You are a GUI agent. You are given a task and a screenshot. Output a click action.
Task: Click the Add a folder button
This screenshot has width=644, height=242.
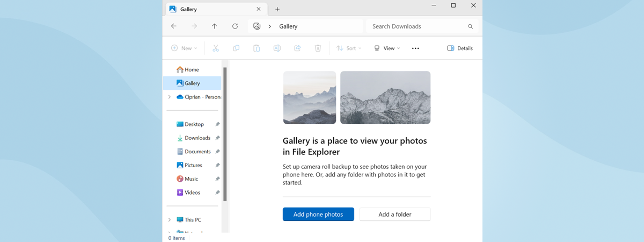pyautogui.click(x=395, y=215)
